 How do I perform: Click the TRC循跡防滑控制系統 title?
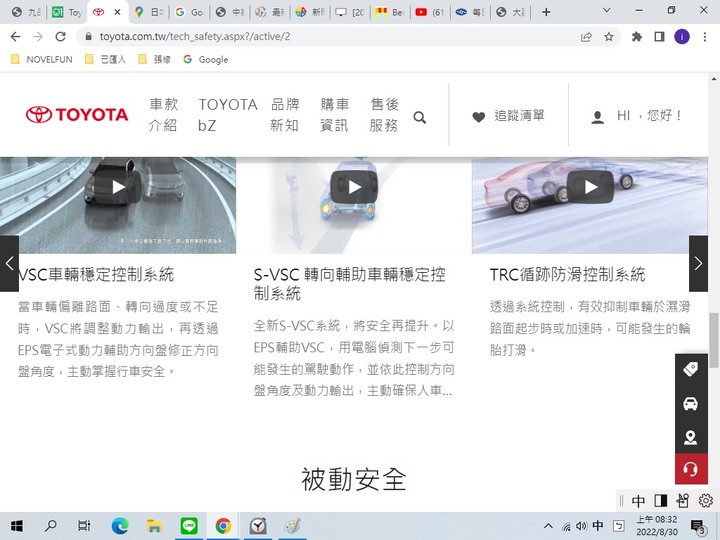pyautogui.click(x=568, y=275)
